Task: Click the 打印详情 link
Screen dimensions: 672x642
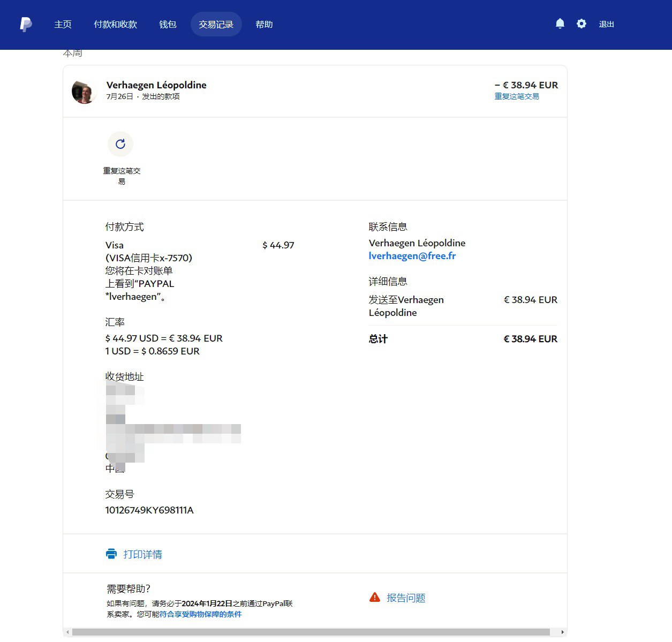Action: [x=142, y=555]
